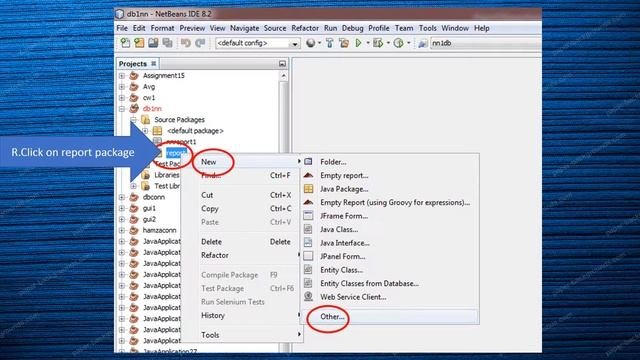Screen dimensions: 640x360
Task: Open the Debug Project arrow dropdown
Action: 388,43
